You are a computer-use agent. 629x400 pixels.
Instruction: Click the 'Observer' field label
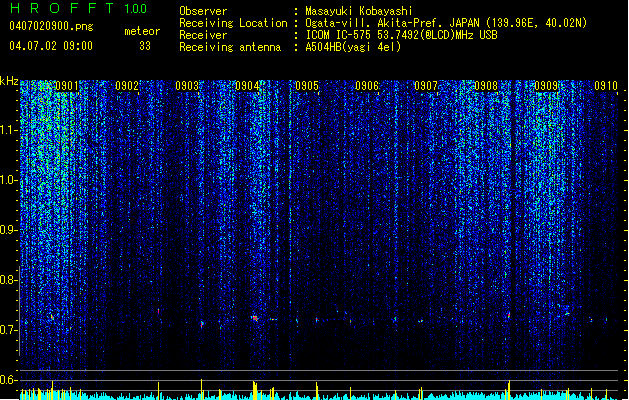coord(203,11)
